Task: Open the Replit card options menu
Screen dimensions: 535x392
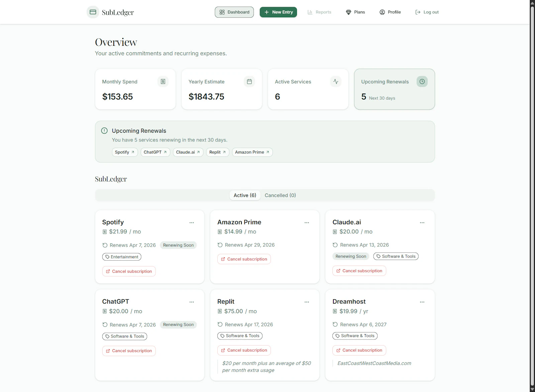Action: tap(307, 302)
